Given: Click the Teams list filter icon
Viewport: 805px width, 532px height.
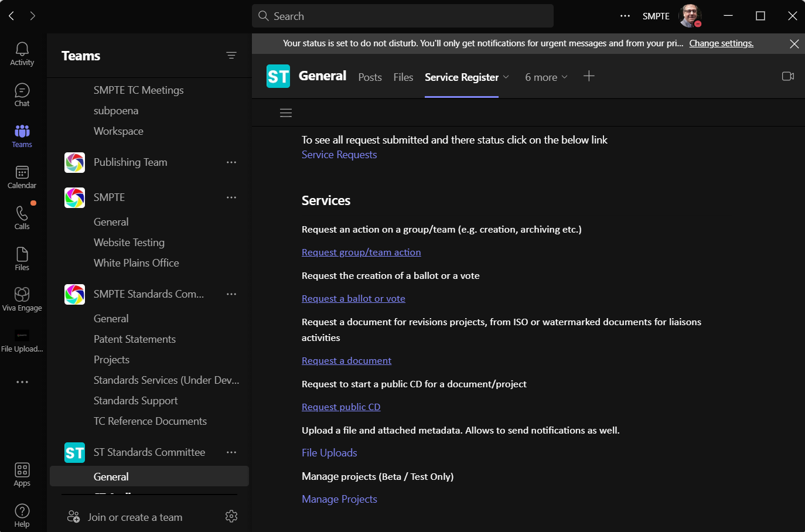Looking at the screenshot, I should 231,56.
